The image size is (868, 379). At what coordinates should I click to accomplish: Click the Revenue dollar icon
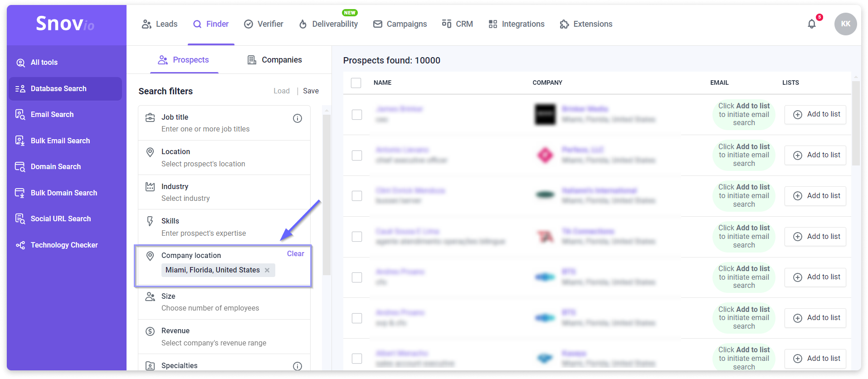click(x=150, y=331)
